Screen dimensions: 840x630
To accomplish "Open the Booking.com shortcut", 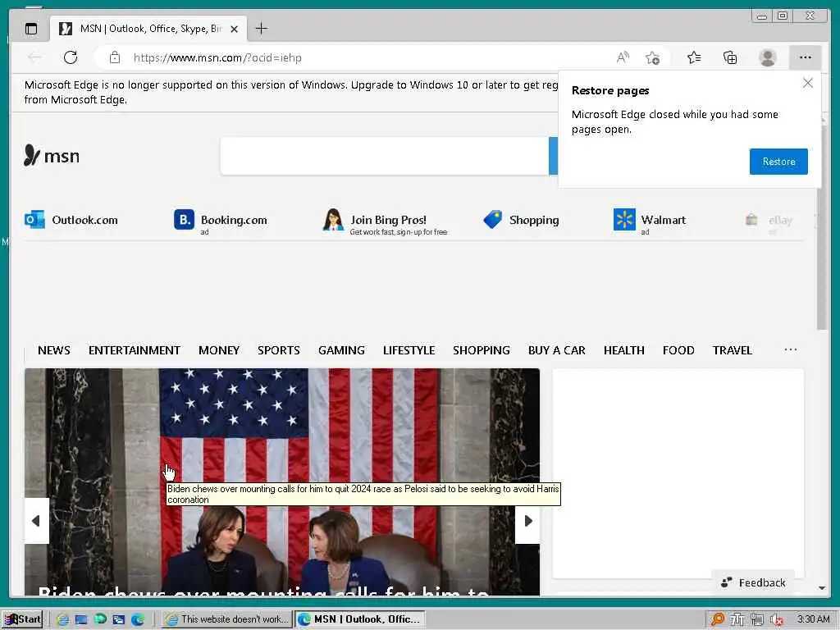I will pyautogui.click(x=221, y=221).
